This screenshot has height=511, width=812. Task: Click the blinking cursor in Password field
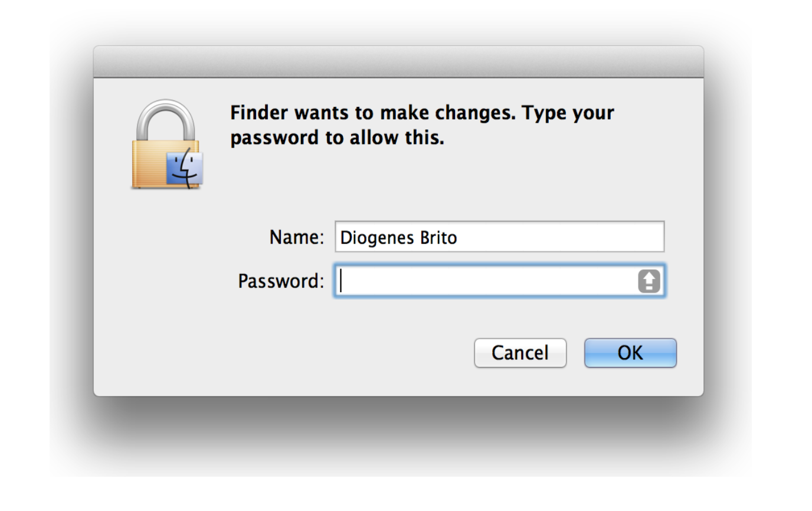[x=342, y=281]
